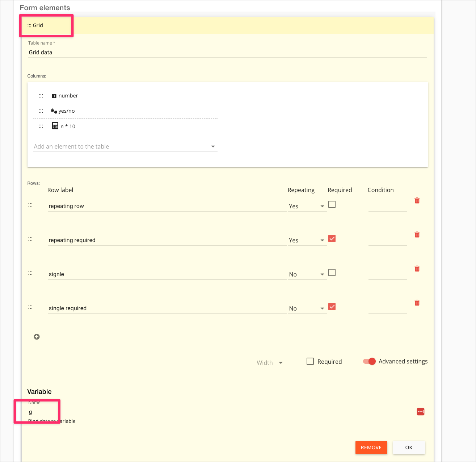
Task: Uncheck Required on the repeating required row
Action: [x=332, y=238]
